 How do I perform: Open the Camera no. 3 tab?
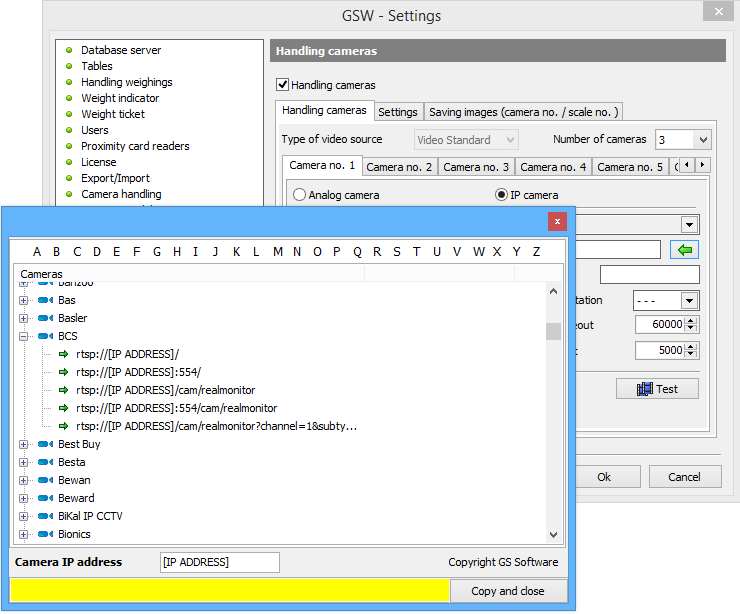(476, 167)
